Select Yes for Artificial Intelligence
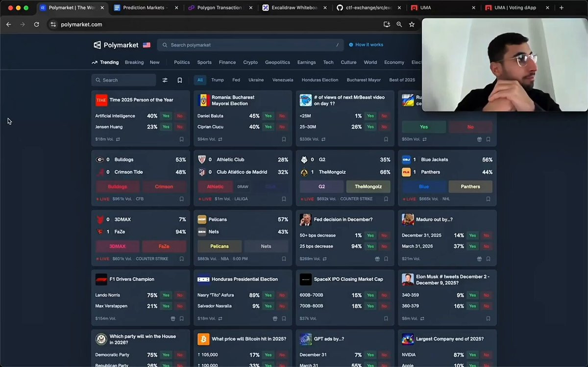 166,116
